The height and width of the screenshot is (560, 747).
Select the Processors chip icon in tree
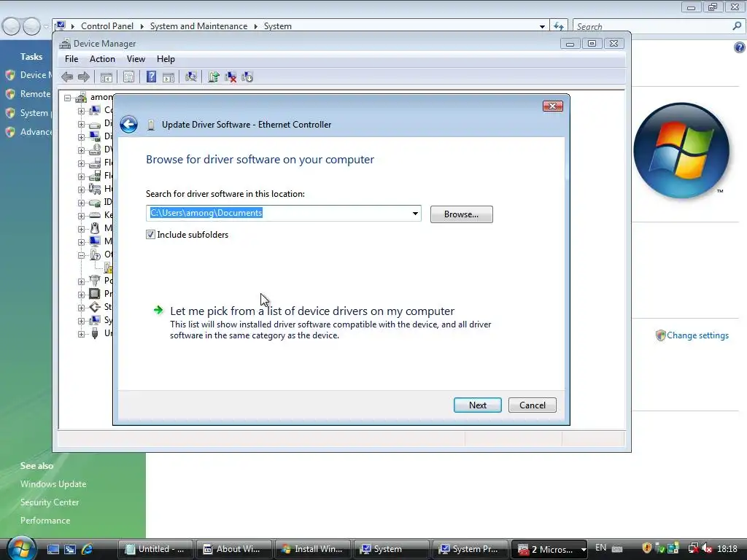click(x=95, y=293)
